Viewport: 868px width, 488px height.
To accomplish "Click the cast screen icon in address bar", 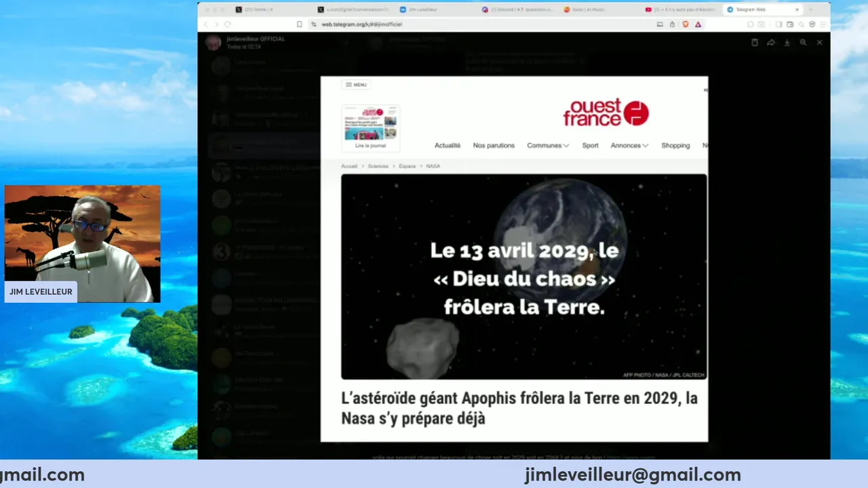I will point(660,24).
